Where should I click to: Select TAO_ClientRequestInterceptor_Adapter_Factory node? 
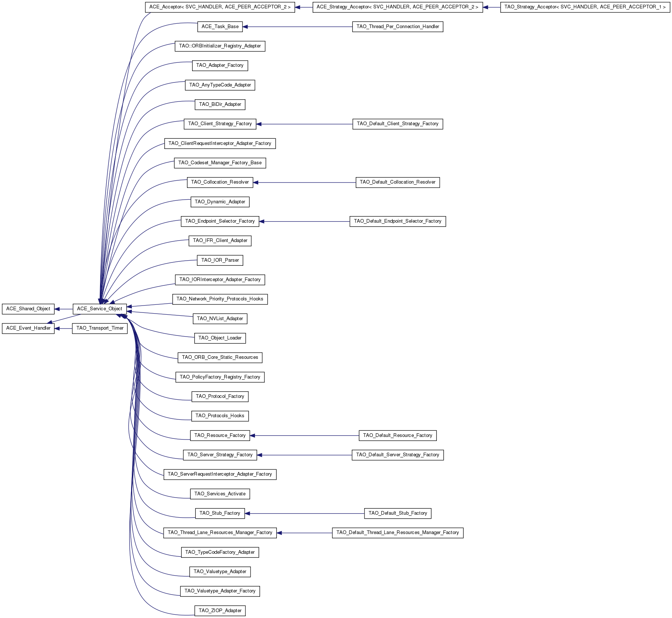coord(220,143)
